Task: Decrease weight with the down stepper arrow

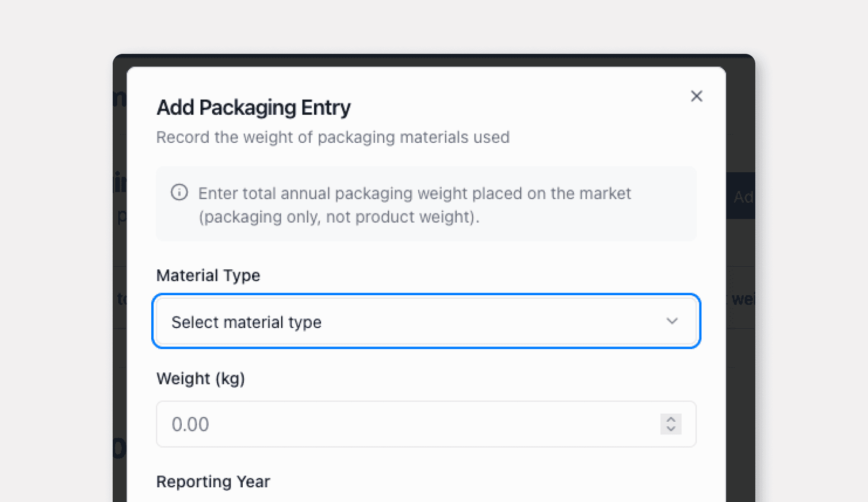Action: click(x=671, y=429)
